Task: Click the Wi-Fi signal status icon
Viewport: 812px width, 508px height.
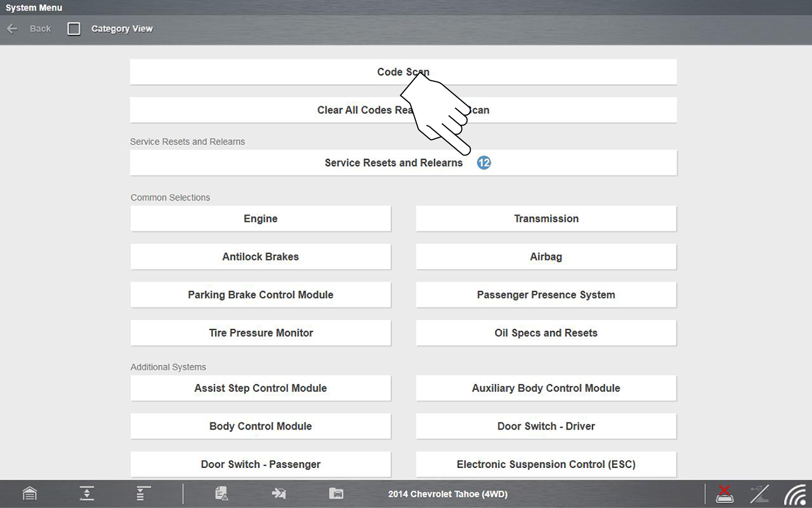Action: (x=796, y=495)
